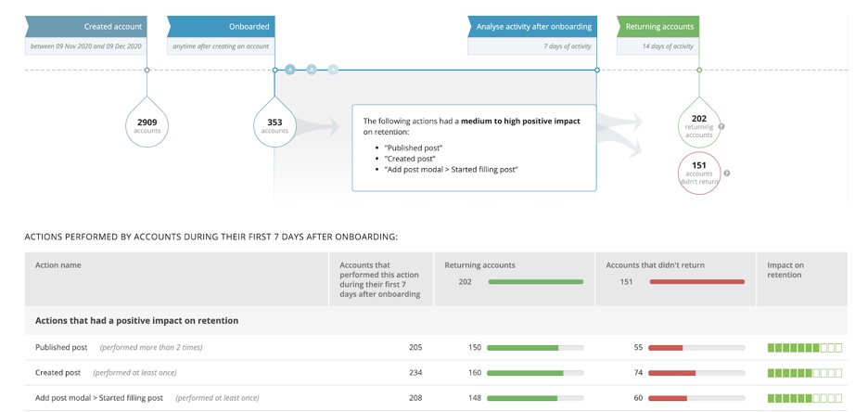Click the returning count 150 for Published post
This screenshot has height=412, width=868.
pyautogui.click(x=475, y=348)
